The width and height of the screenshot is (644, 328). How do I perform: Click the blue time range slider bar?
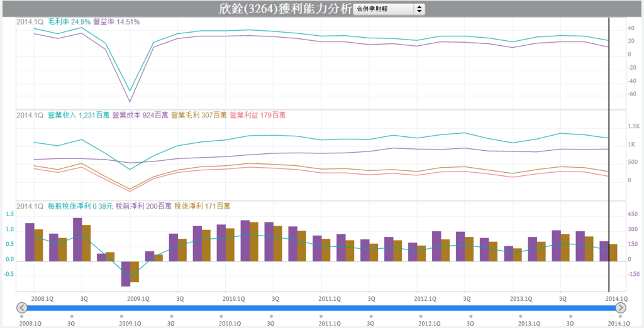pyautogui.click(x=321, y=308)
